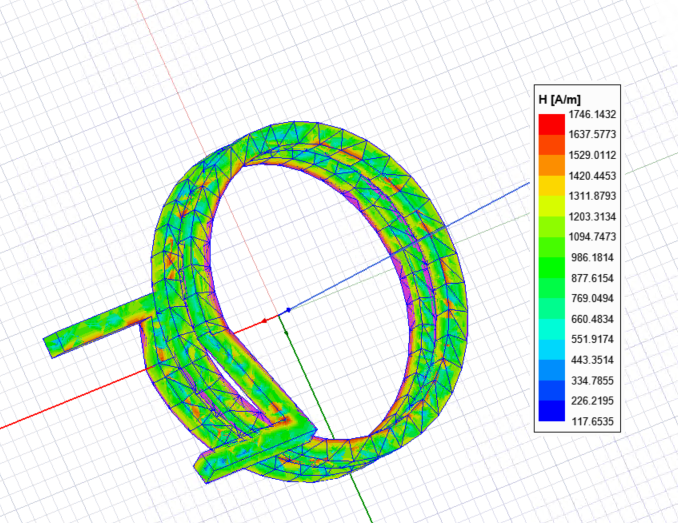Click legend value 769.0494
Screen dimensions: 678x523
tap(592, 298)
